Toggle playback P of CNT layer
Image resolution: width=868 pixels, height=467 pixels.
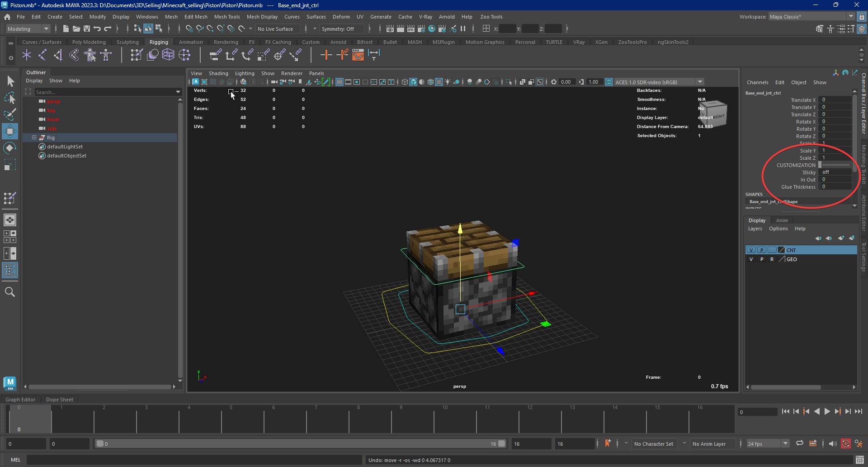[762, 250]
